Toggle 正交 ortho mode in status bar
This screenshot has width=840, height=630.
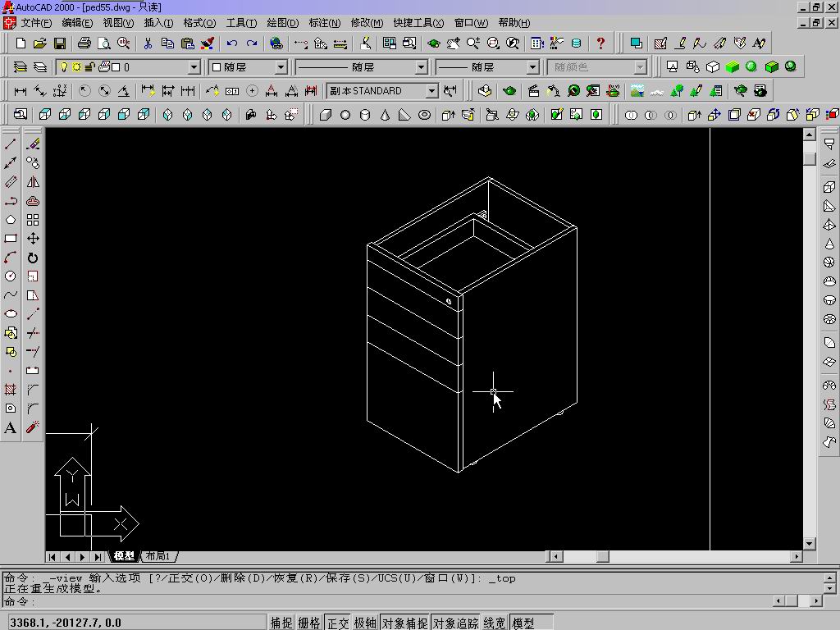pos(337,623)
